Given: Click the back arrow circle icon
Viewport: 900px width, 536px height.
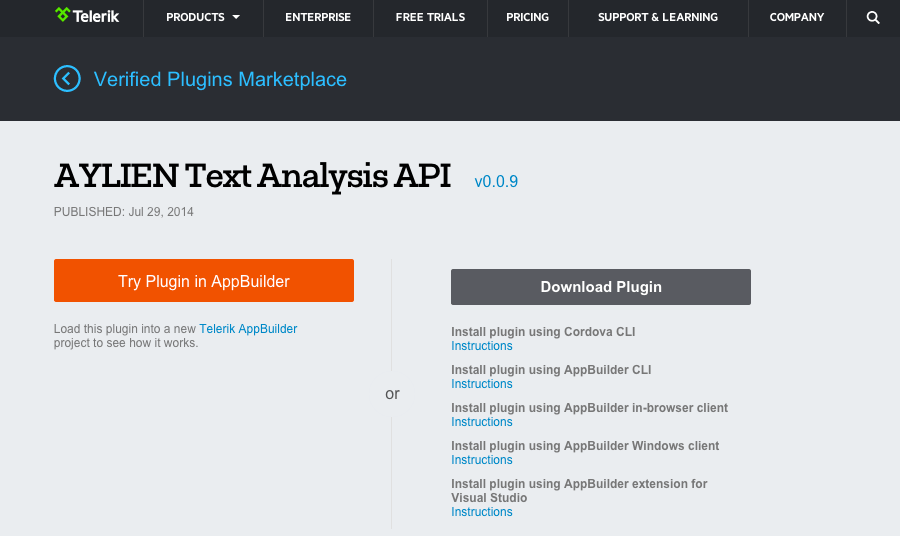Looking at the screenshot, I should click(x=67, y=79).
